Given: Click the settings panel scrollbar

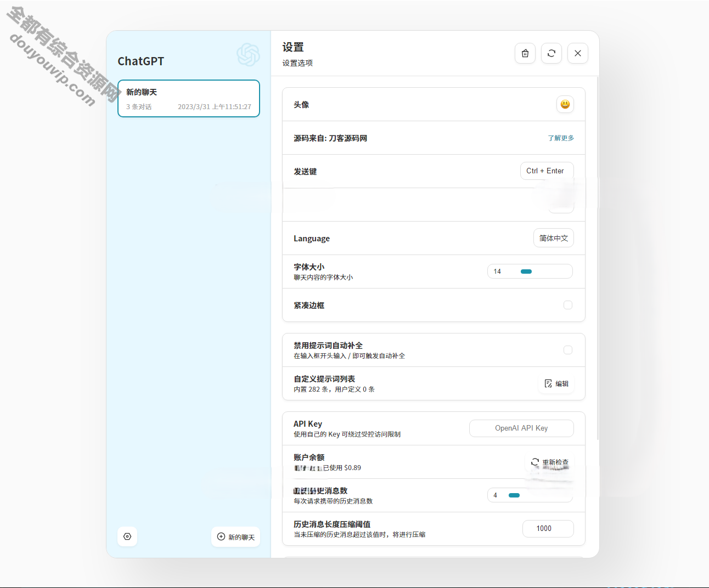Looking at the screenshot, I should click(597, 258).
